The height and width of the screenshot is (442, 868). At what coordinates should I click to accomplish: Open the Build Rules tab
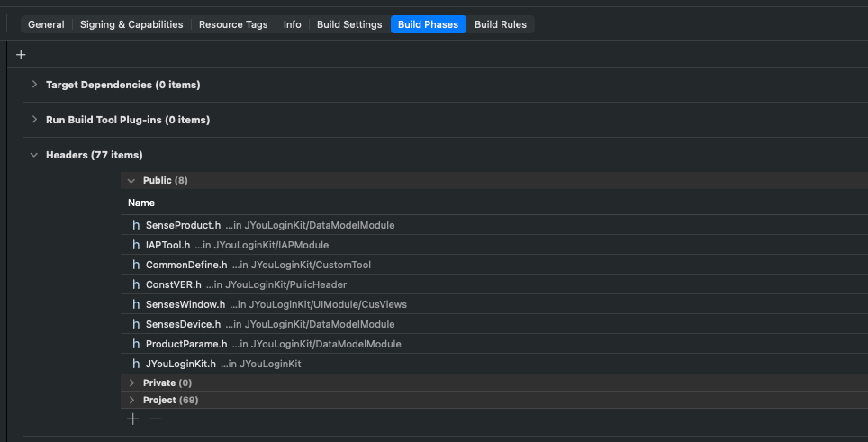501,24
